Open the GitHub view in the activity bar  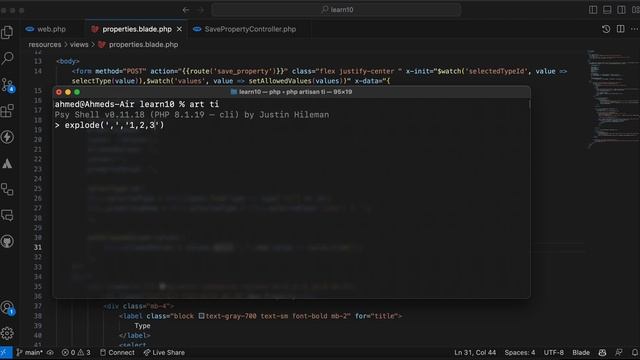click(7, 241)
